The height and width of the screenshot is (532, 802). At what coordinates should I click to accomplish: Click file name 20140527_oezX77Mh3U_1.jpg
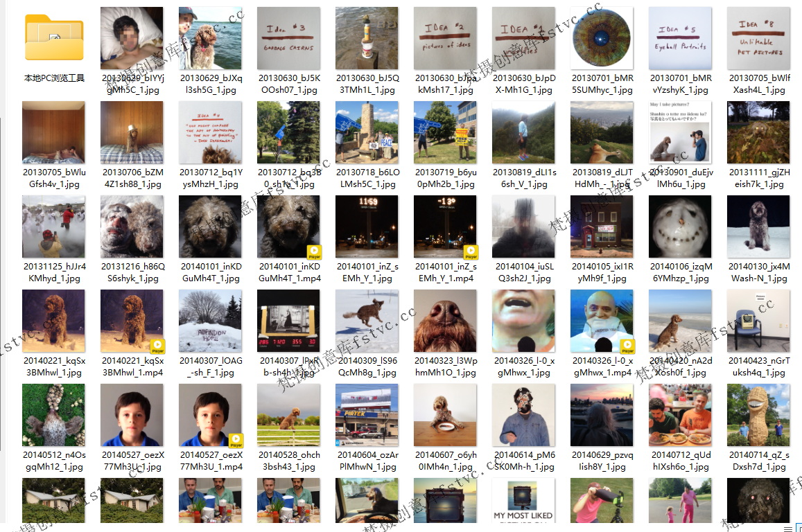click(132, 461)
